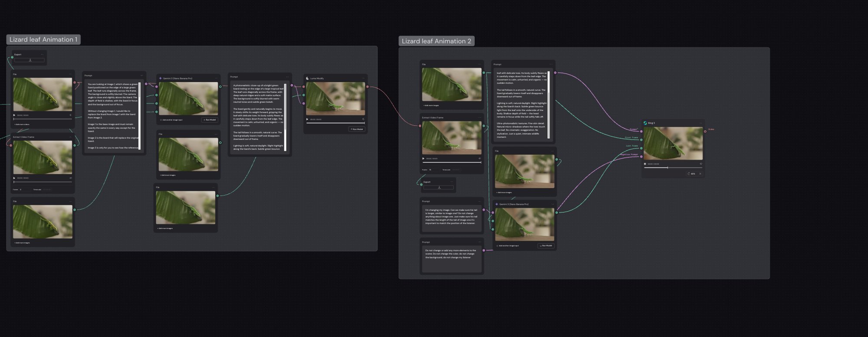The height and width of the screenshot is (337, 868).
Task: Pause the Kling 3 video playback
Action: (x=645, y=164)
